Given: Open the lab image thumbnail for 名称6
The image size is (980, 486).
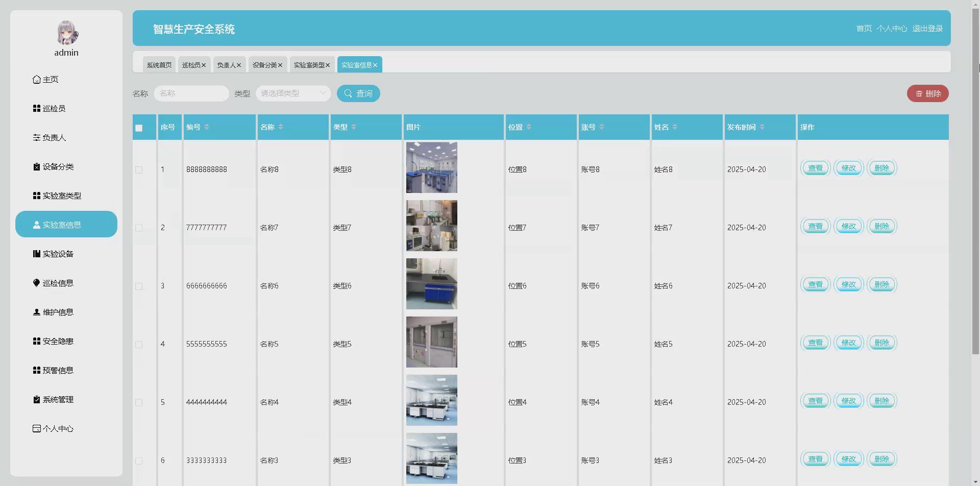Looking at the screenshot, I should click(x=432, y=284).
